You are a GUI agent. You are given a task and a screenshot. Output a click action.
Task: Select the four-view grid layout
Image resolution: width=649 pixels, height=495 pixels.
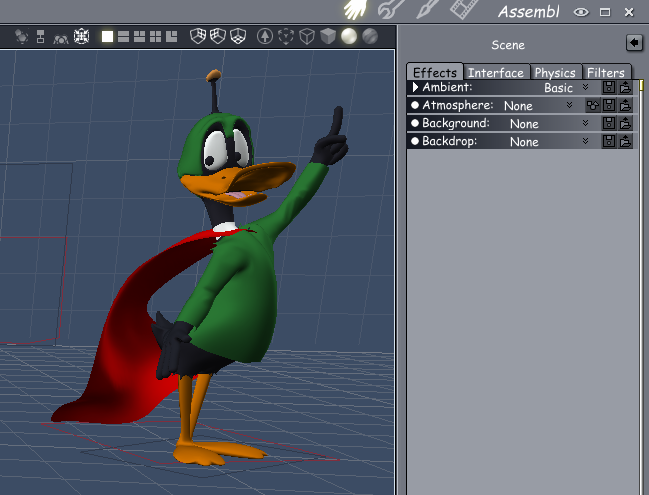pos(156,37)
